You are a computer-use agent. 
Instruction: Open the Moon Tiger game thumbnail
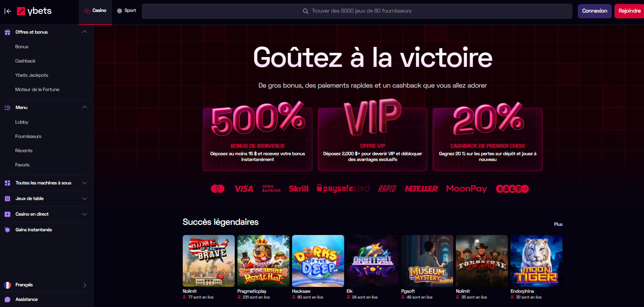[x=536, y=261]
